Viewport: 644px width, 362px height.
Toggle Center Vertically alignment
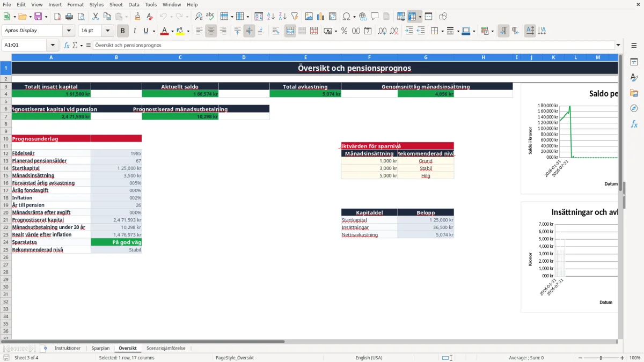pyautogui.click(x=249, y=31)
